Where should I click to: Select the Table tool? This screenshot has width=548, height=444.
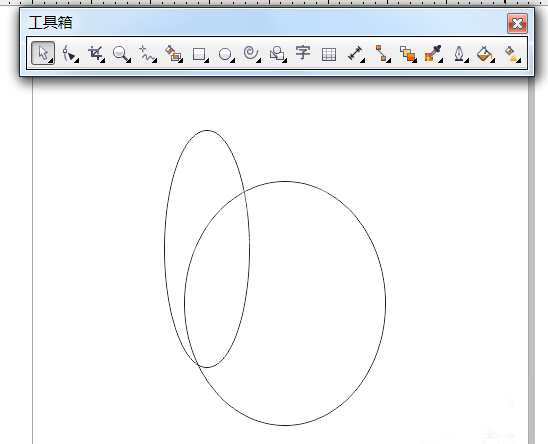point(329,54)
